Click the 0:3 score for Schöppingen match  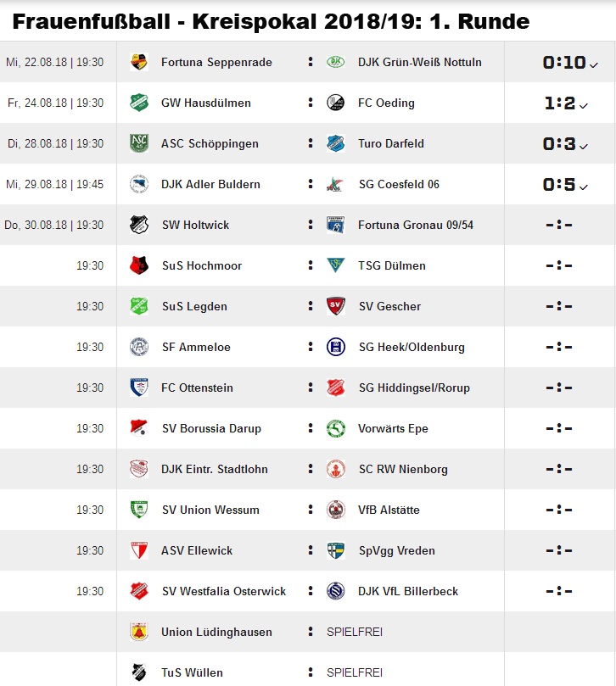click(559, 143)
